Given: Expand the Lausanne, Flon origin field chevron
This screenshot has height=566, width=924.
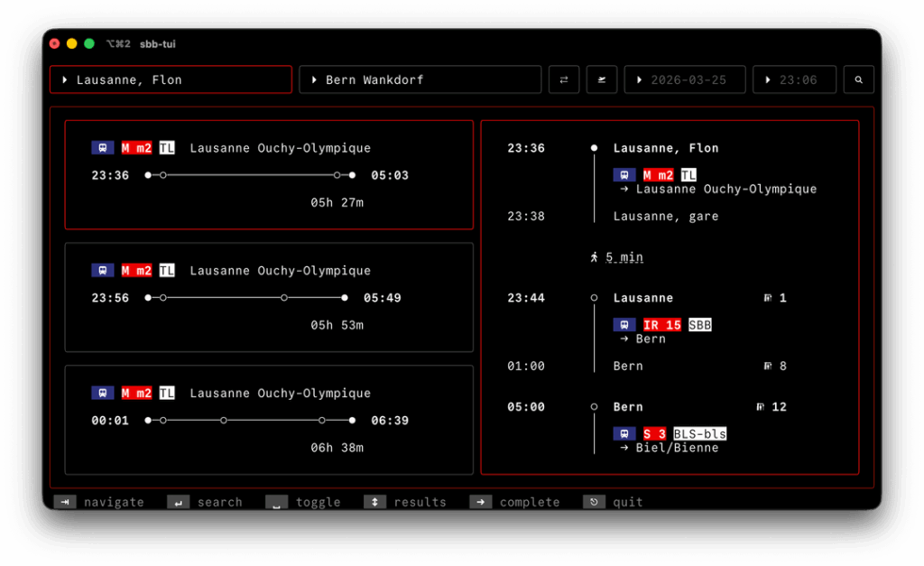Looking at the screenshot, I should 67,79.
